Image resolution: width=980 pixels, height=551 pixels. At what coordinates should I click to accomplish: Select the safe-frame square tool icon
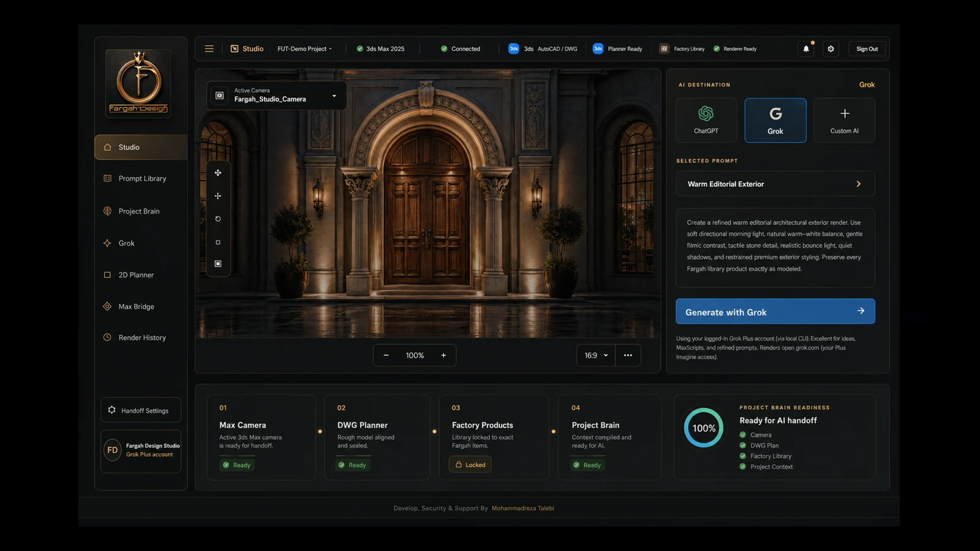(218, 264)
